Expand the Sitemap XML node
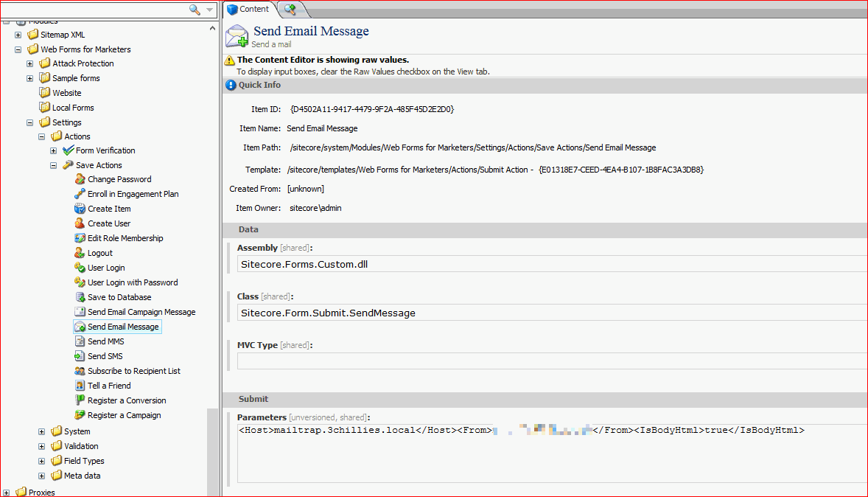Viewport: 868px width, 497px height. pyautogui.click(x=18, y=35)
